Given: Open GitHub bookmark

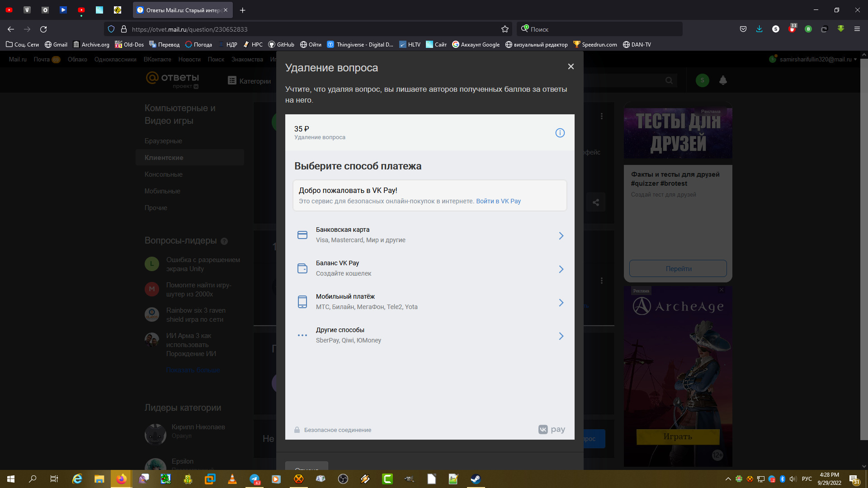Looking at the screenshot, I should pos(281,44).
